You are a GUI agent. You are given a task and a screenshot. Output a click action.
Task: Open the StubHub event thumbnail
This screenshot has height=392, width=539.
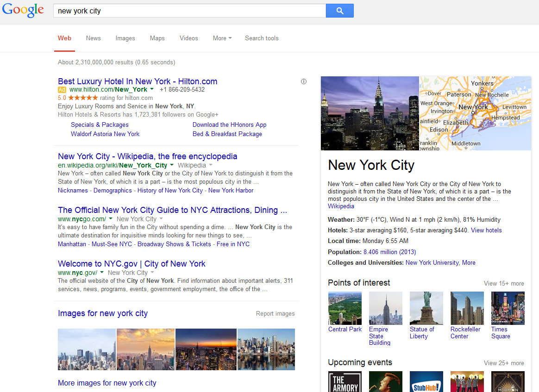426,381
